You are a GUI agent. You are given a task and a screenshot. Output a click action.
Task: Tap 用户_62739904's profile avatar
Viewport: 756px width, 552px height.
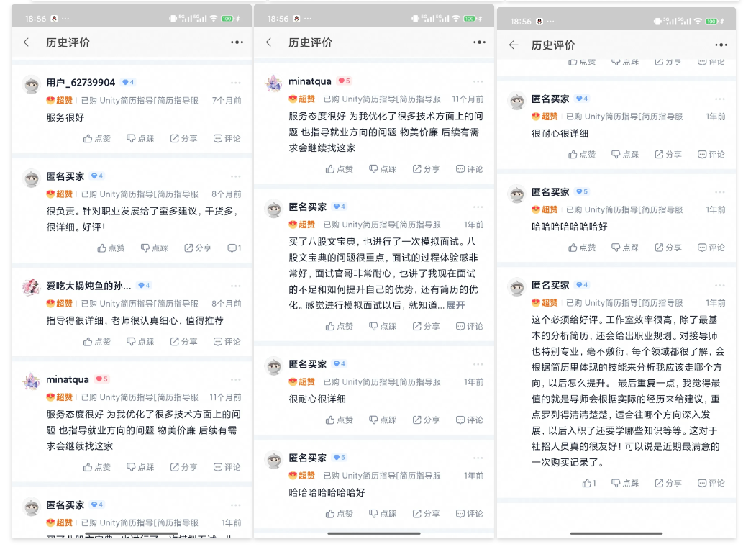click(x=31, y=84)
